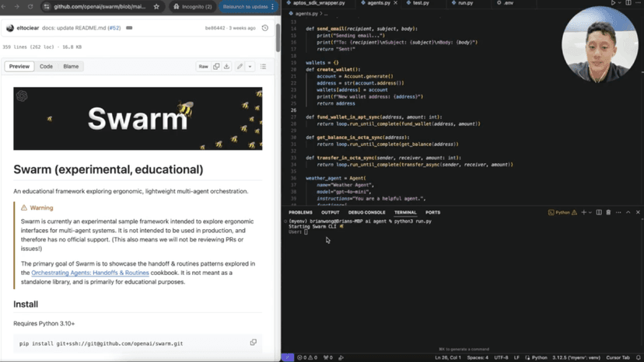This screenshot has width=644, height=362.
Task: Click Ln 26, Col 1 status
Action: tap(448, 358)
